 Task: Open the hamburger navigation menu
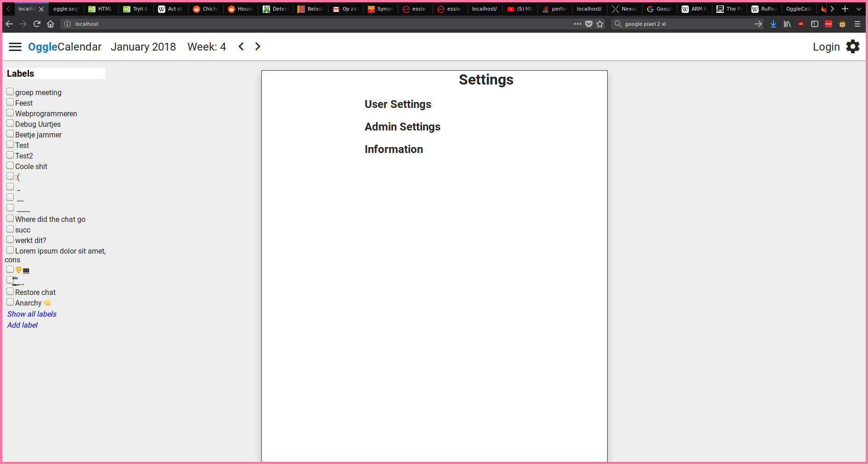coord(15,47)
